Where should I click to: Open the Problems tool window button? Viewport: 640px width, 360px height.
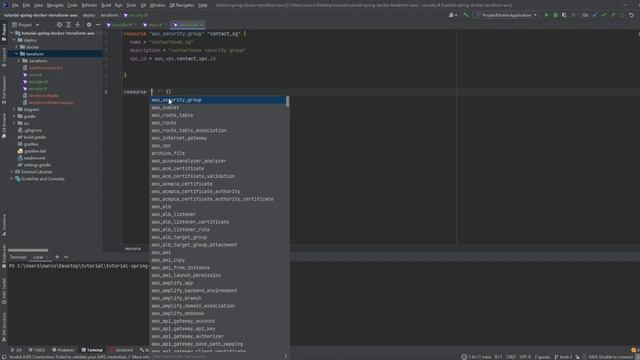[63, 350]
